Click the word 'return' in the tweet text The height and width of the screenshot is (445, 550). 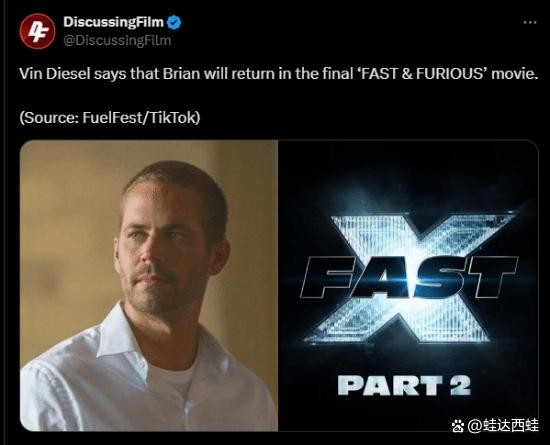[x=254, y=74]
